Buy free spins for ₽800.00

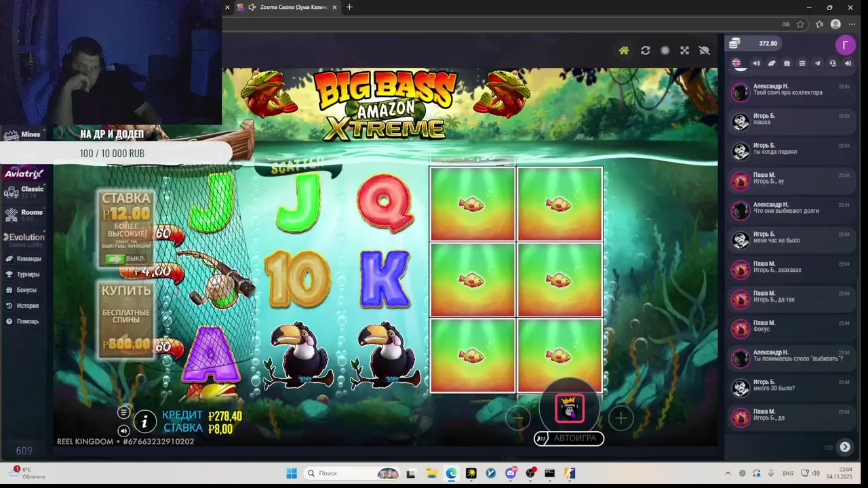[x=125, y=319]
